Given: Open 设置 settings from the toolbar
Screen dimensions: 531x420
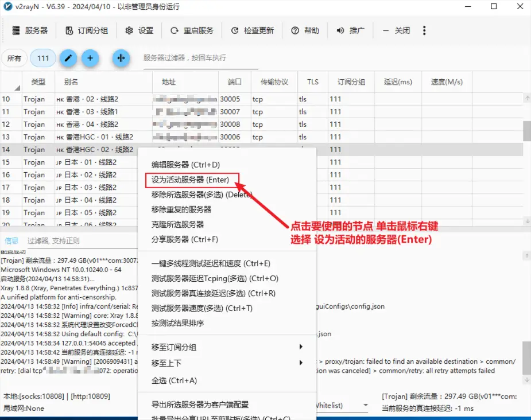Looking at the screenshot, I should coord(139,30).
